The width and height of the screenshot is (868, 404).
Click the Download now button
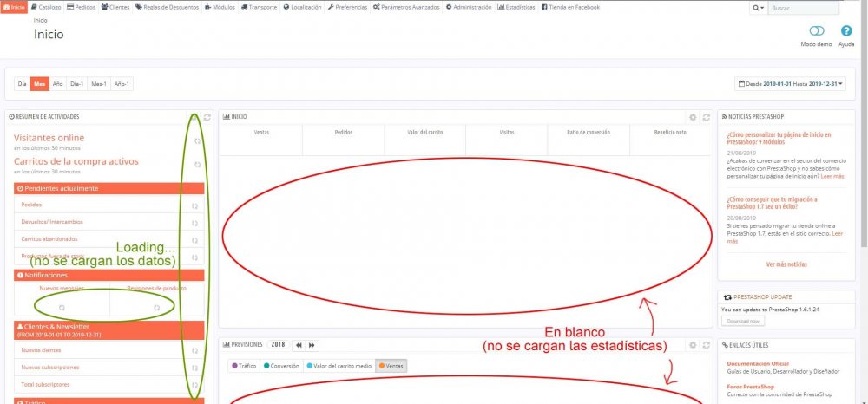tap(743, 321)
